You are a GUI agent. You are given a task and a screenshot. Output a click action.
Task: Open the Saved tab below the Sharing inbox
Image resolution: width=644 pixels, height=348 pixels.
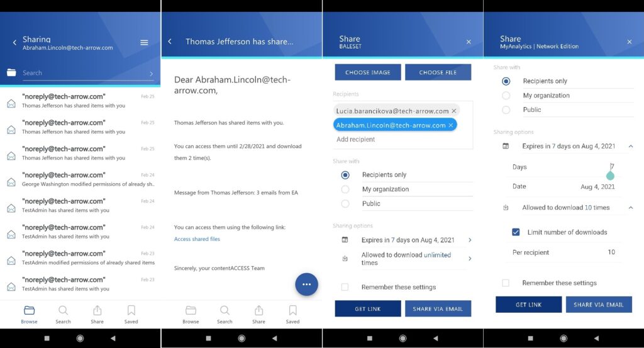(131, 313)
